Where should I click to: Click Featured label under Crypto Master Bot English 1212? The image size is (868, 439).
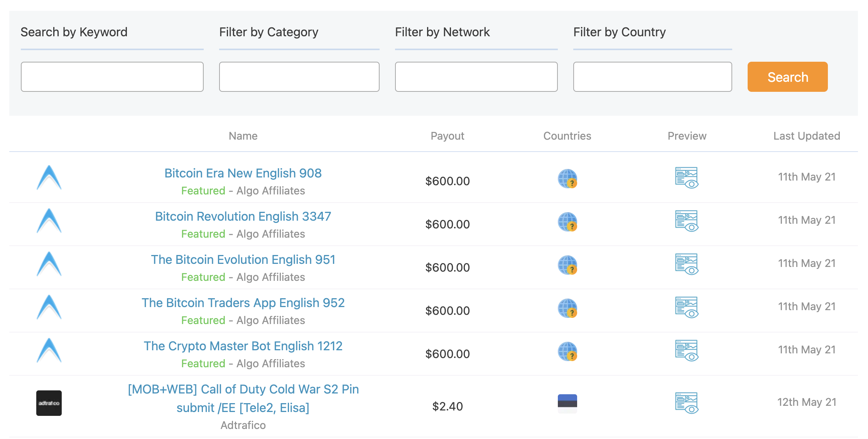203,363
